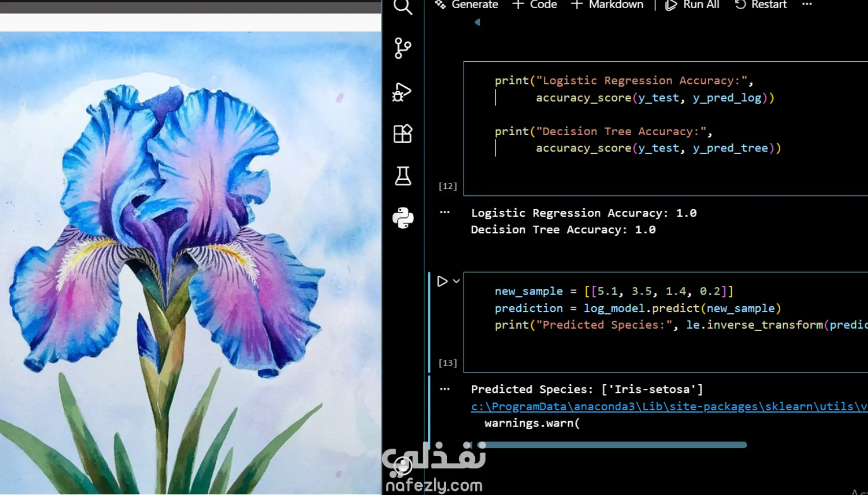Viewport: 868px width, 495px height.
Task: Open the Run and Debug view
Action: pyautogui.click(x=402, y=92)
